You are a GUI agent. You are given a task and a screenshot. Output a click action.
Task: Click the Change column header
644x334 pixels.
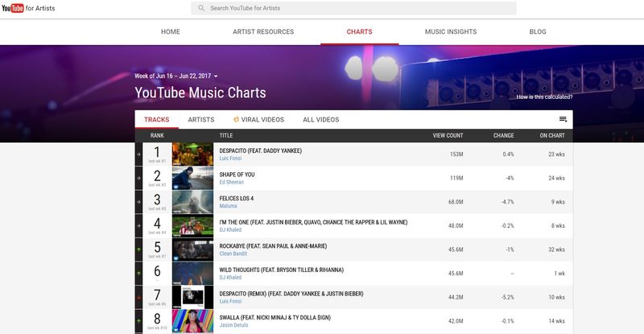pos(504,135)
